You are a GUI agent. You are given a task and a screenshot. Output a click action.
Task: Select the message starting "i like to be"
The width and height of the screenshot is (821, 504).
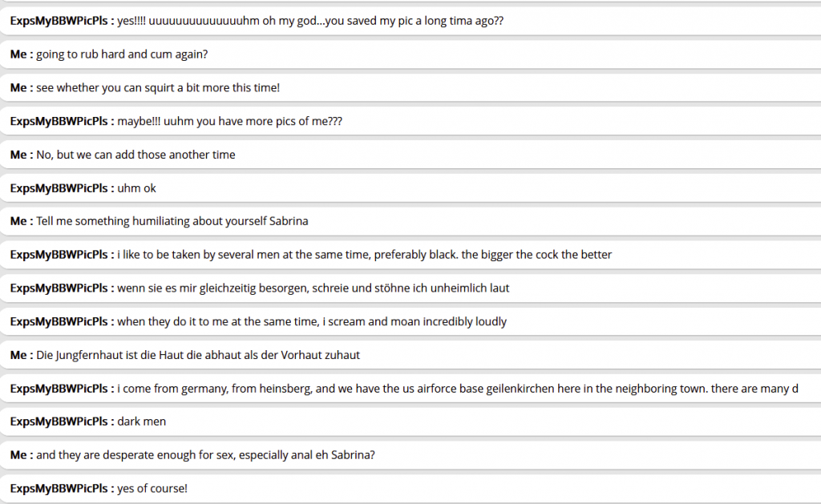point(364,255)
